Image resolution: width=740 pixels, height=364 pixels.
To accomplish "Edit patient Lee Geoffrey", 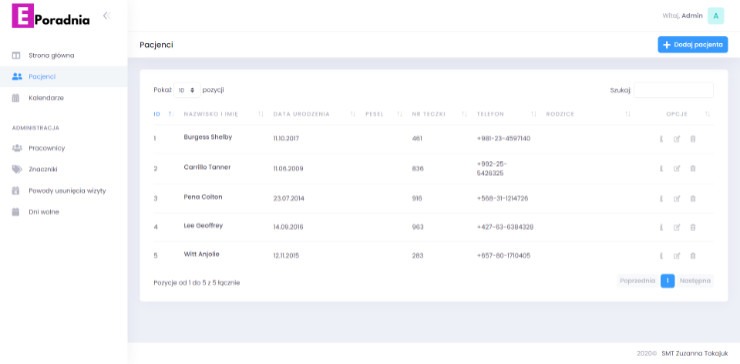I will [677, 228].
